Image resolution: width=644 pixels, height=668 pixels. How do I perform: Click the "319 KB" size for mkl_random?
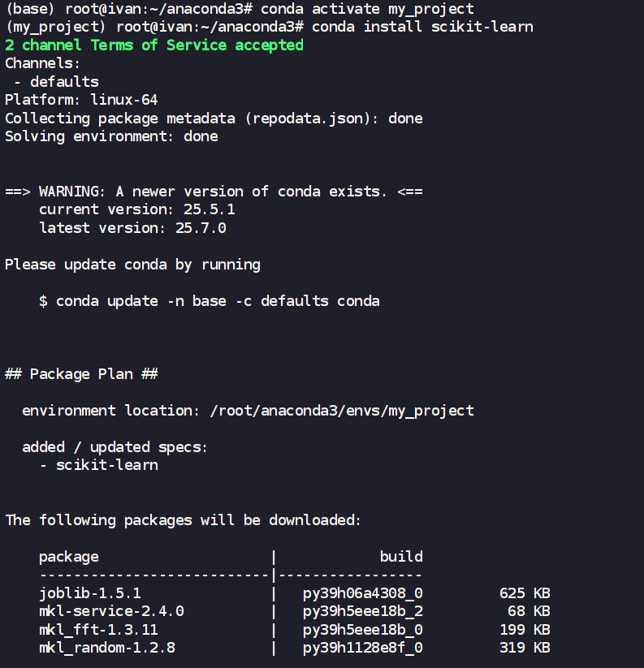point(525,648)
